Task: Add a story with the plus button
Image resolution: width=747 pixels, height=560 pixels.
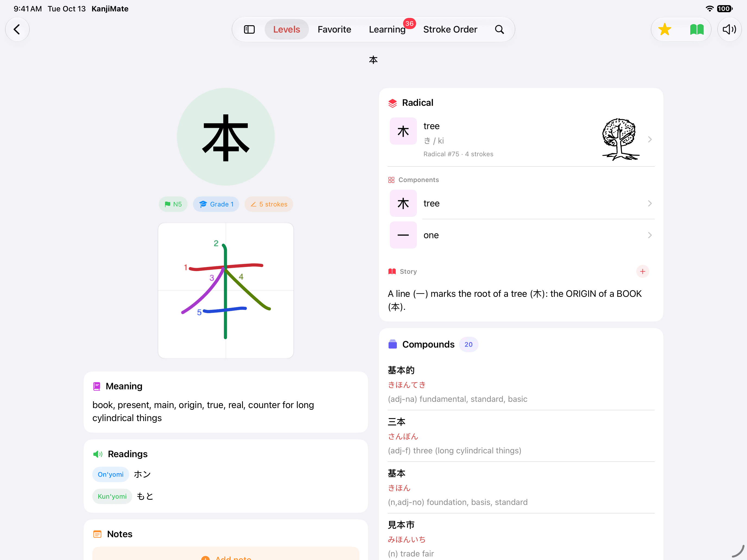Action: (x=642, y=271)
